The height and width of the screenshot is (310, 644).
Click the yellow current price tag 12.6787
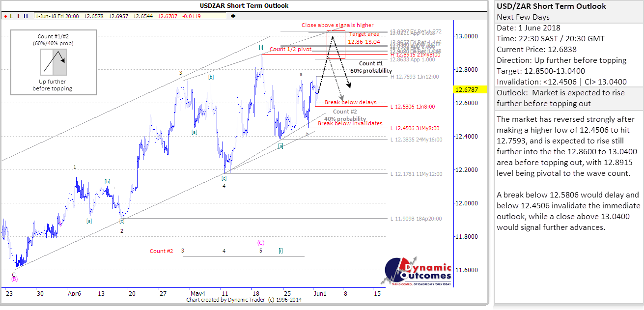(471, 89)
